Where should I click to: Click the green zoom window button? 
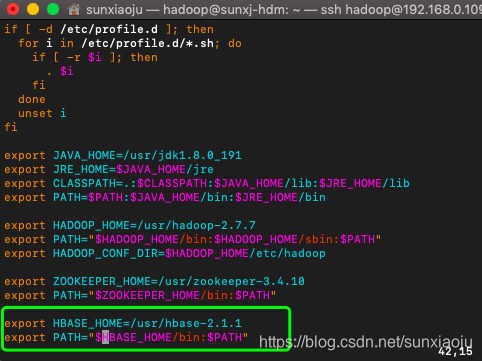pyautogui.click(x=53, y=9)
